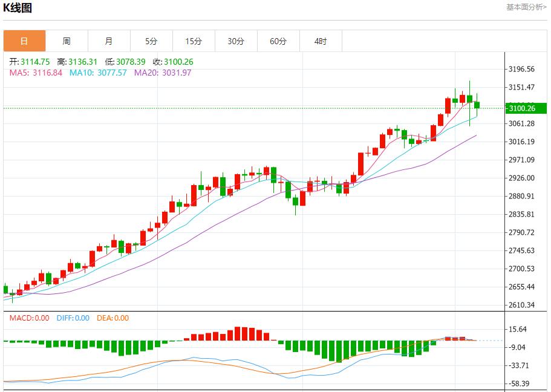Switch to the 5分 interval tab
Screen dimensions: 551x392
pos(151,41)
